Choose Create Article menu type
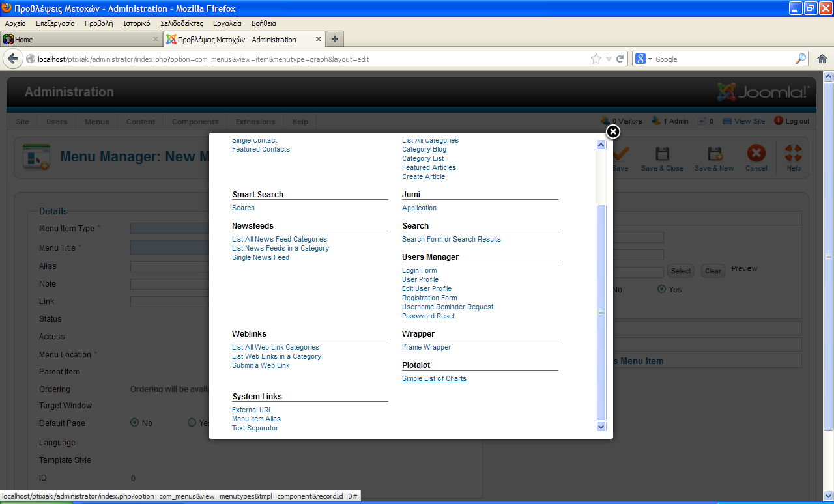Image resolution: width=834 pixels, height=504 pixels. tap(424, 176)
